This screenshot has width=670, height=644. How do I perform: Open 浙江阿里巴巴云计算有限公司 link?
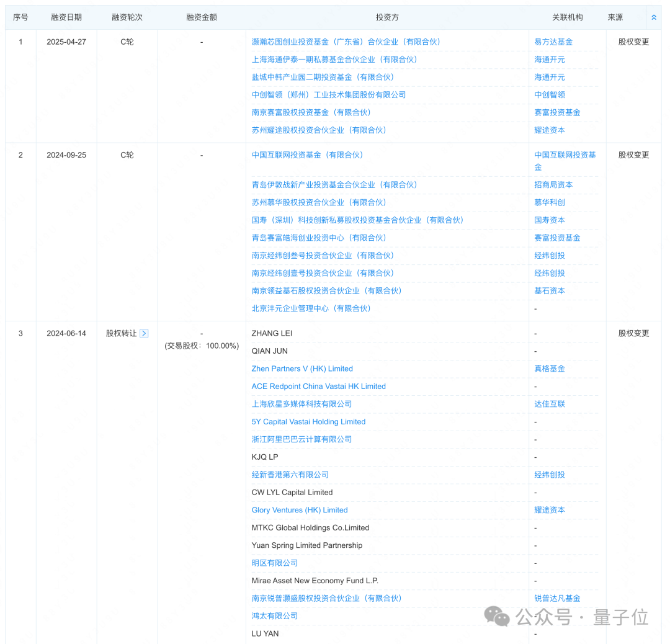point(301,439)
